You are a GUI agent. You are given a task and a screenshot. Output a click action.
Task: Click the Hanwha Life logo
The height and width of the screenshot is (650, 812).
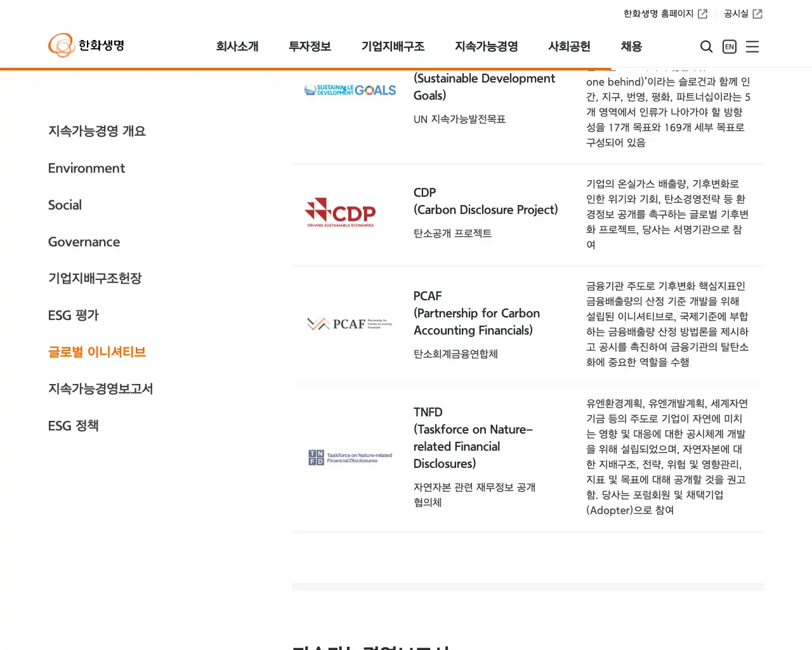(x=86, y=45)
